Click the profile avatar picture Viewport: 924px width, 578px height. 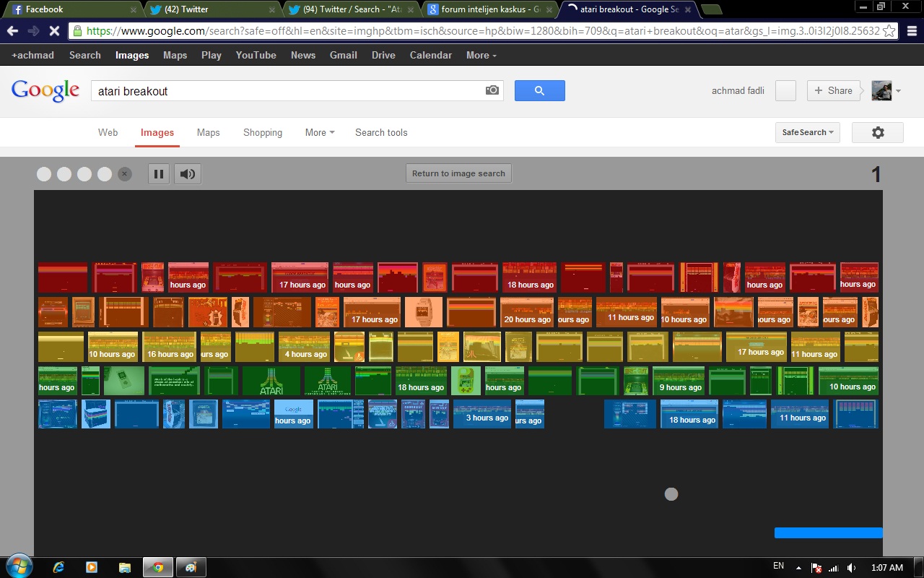(881, 90)
